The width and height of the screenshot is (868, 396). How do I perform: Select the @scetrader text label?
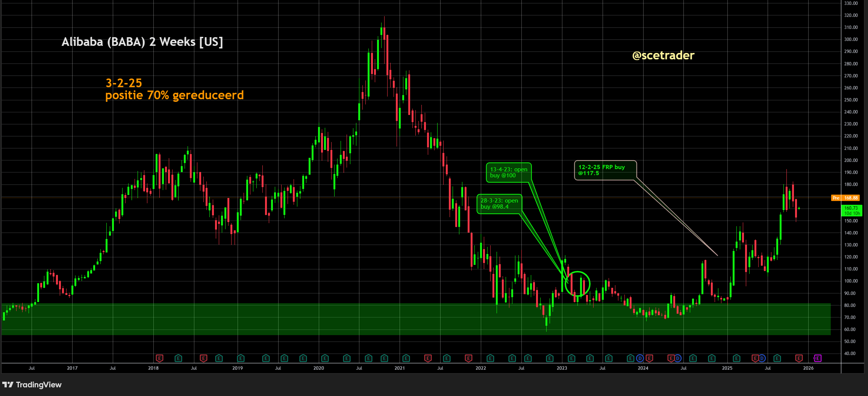point(663,56)
